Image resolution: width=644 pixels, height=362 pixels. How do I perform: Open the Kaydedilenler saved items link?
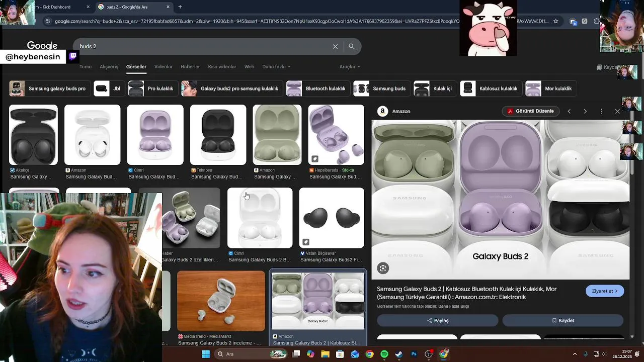(x=608, y=67)
